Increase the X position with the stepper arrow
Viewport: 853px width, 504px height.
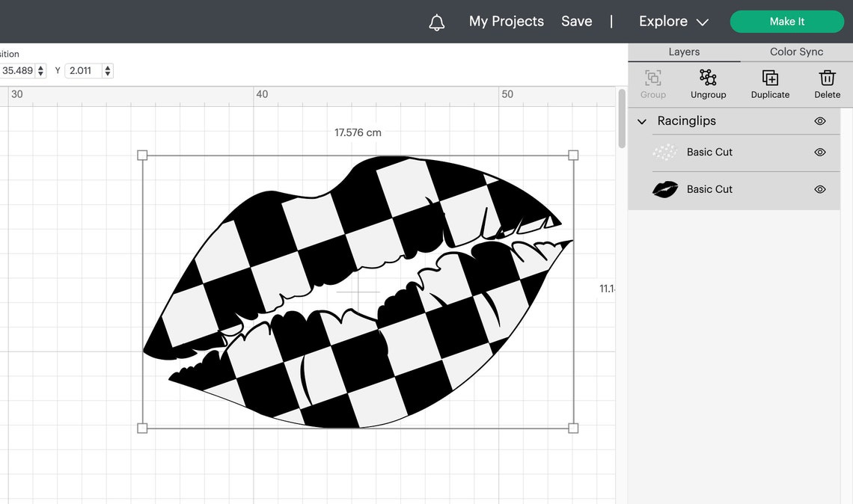[x=40, y=67]
